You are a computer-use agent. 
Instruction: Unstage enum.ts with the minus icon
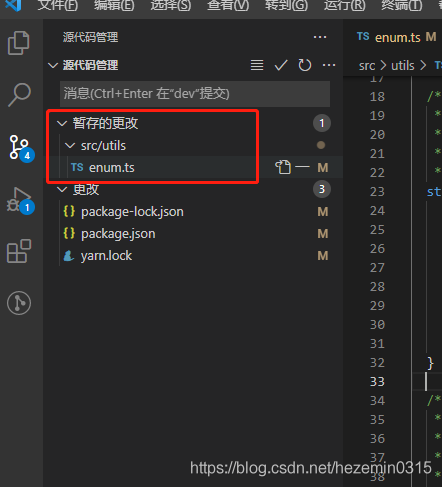pyautogui.click(x=302, y=167)
